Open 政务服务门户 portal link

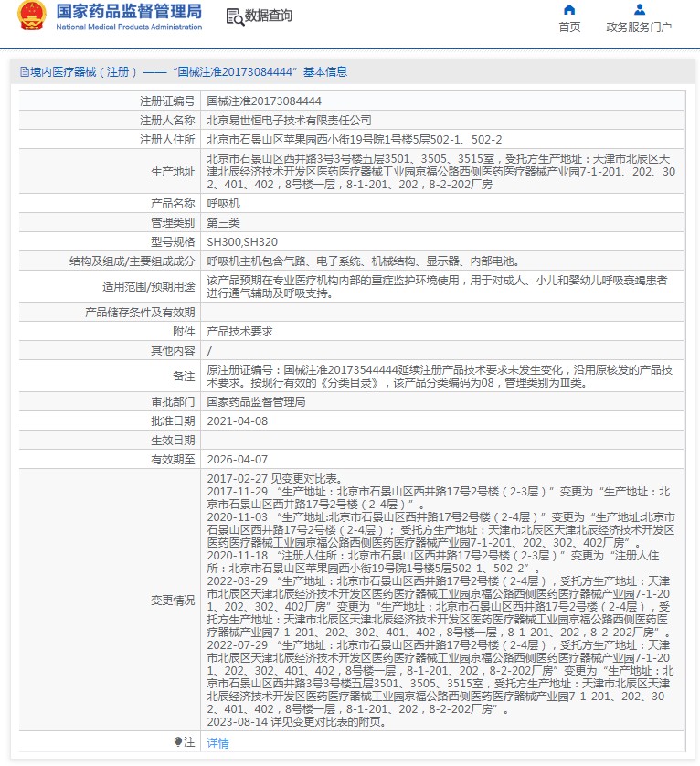pos(639,27)
